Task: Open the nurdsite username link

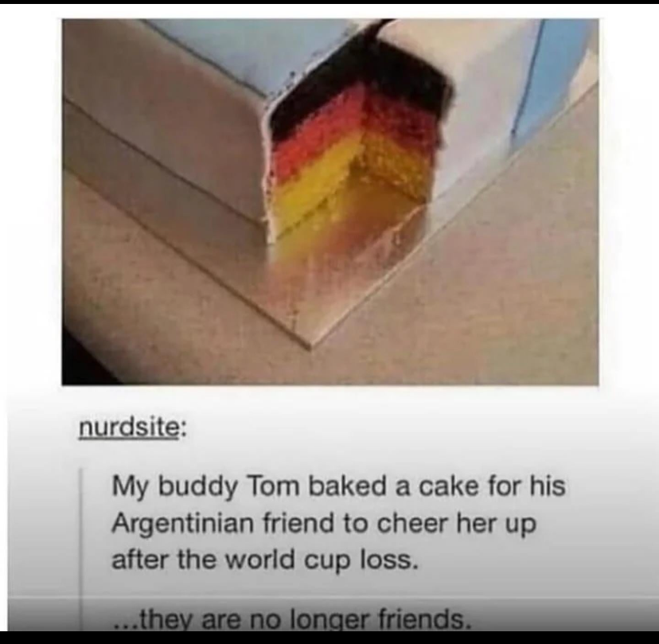Action: pyautogui.click(x=128, y=428)
